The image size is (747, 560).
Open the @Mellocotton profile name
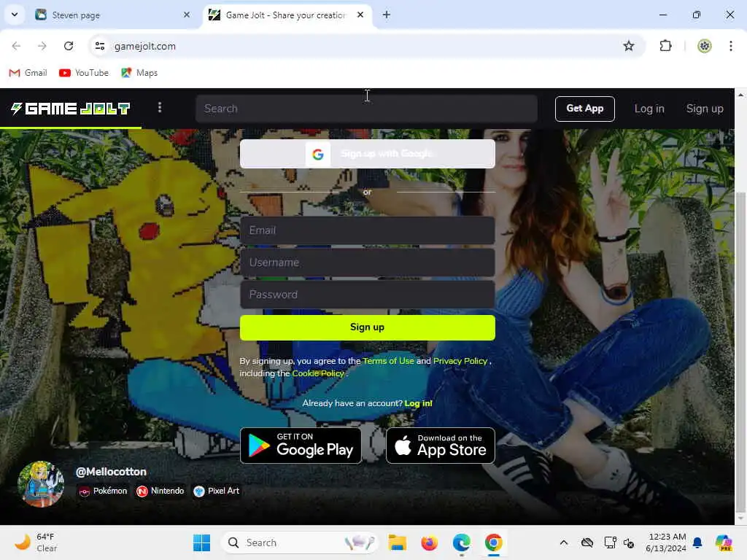click(x=111, y=472)
